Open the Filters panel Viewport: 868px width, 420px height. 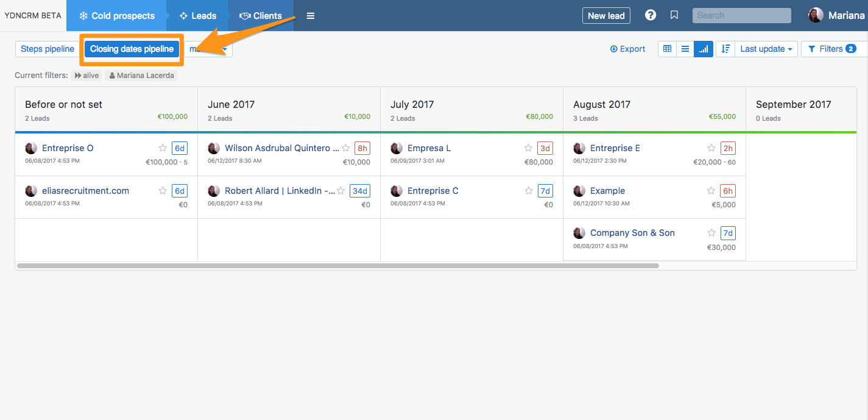[831, 49]
